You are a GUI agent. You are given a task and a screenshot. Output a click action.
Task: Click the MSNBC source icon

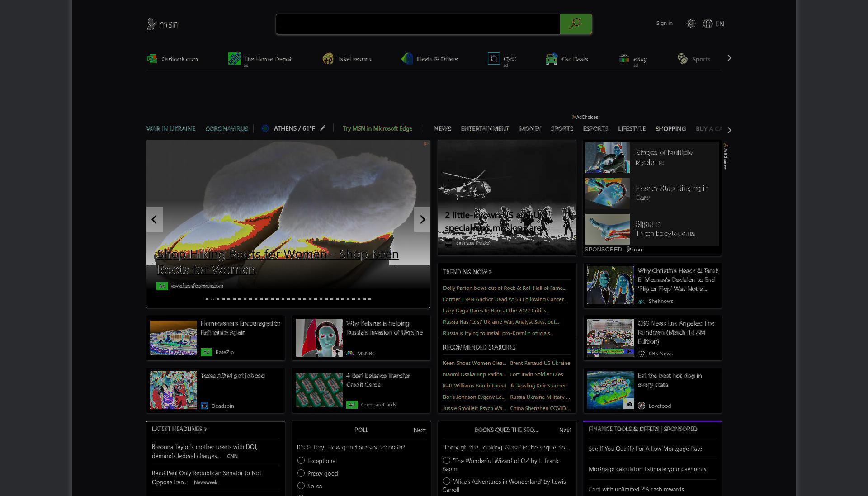coord(350,353)
